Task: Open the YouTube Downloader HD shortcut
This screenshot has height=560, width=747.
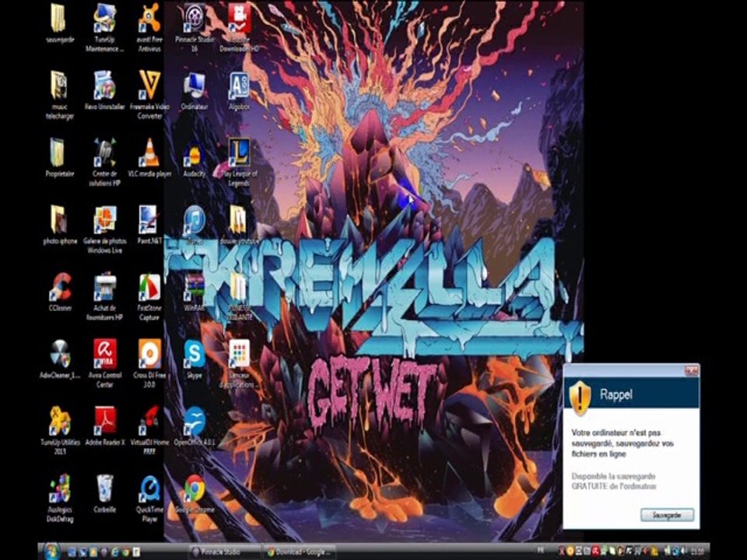Action: 239,28
